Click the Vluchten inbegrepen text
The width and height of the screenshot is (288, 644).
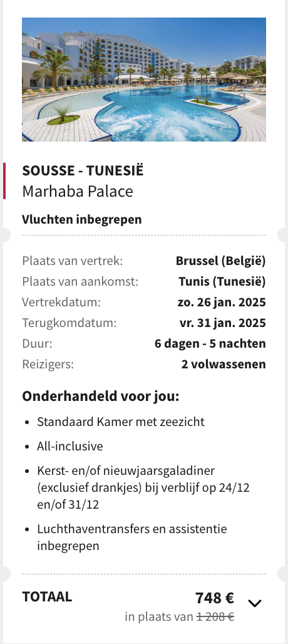[81, 219]
